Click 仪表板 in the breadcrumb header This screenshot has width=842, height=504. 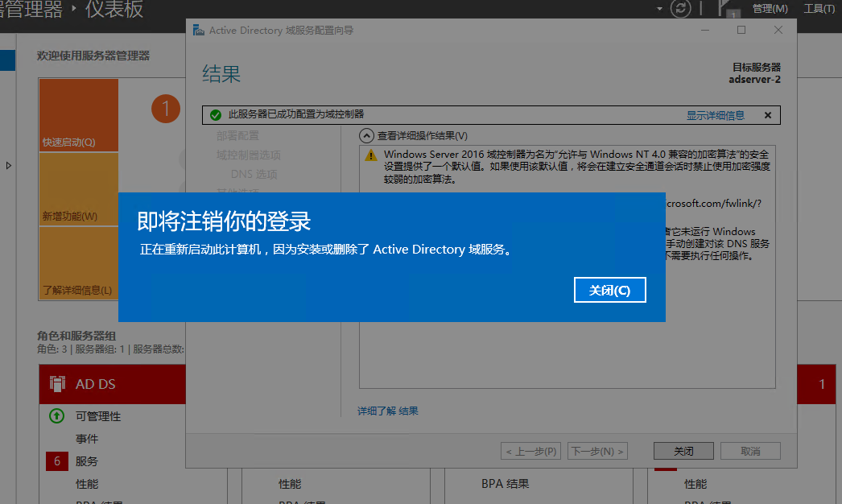(x=114, y=9)
